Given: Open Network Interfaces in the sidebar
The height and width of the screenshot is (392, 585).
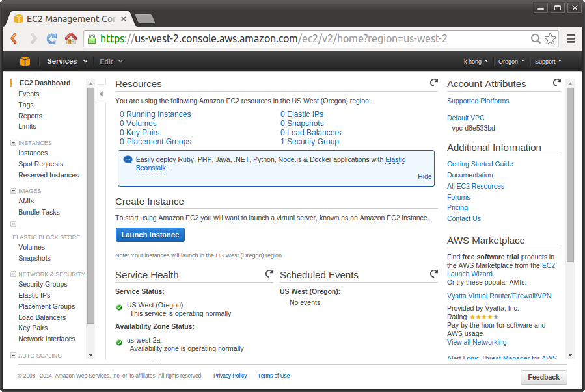Looking at the screenshot, I should (x=47, y=339).
